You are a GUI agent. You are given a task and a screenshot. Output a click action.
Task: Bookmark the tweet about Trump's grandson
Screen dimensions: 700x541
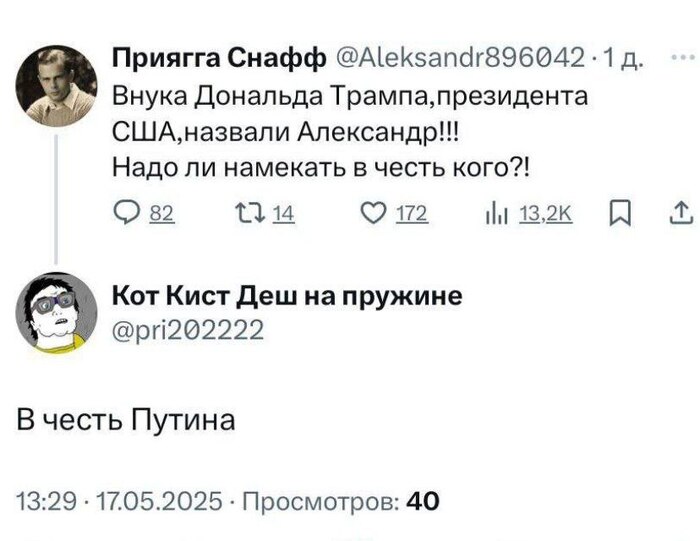(615, 210)
